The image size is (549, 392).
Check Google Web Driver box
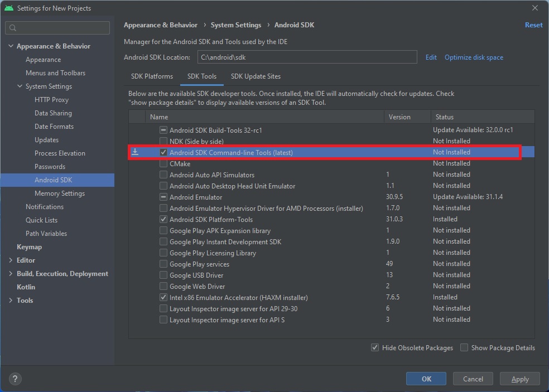point(163,286)
